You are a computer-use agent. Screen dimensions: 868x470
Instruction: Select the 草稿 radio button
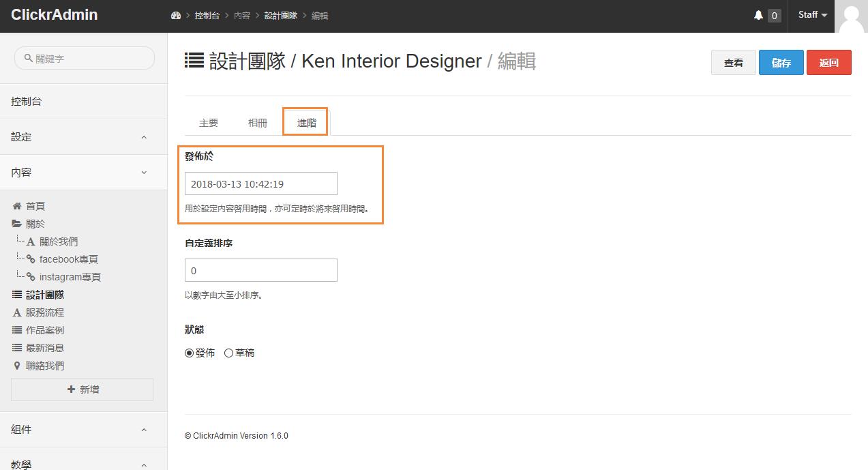click(228, 353)
